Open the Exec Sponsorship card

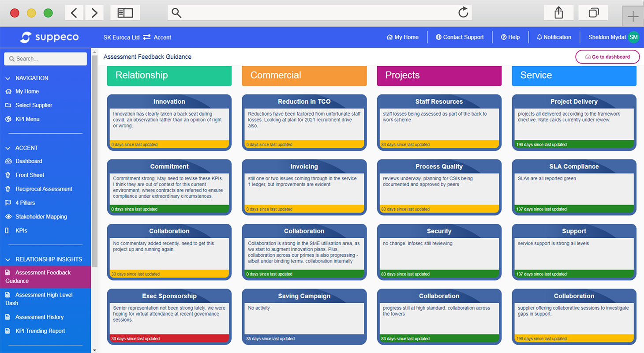pos(169,317)
